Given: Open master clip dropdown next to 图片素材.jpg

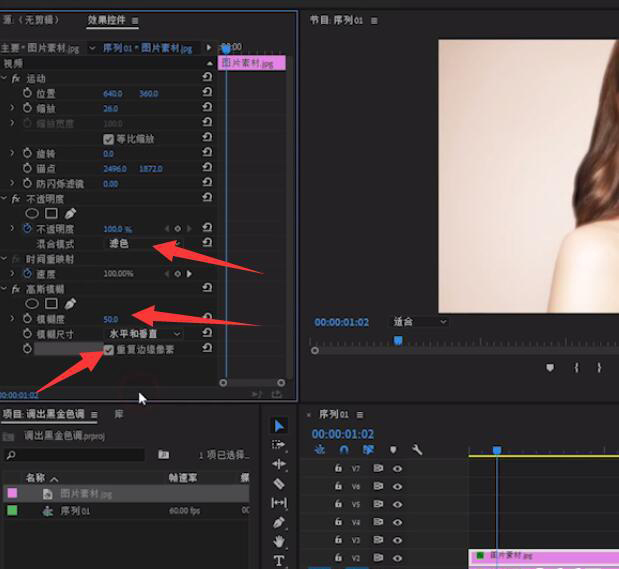Looking at the screenshot, I should point(92,48).
